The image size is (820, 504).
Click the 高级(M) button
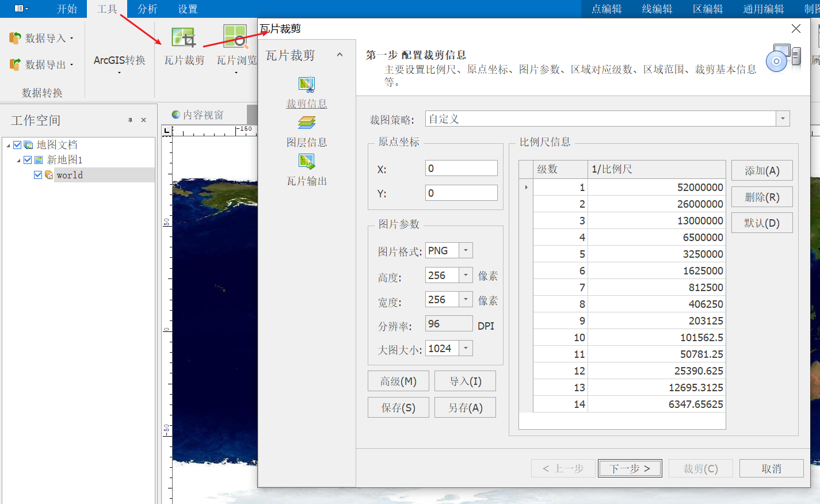pos(398,381)
